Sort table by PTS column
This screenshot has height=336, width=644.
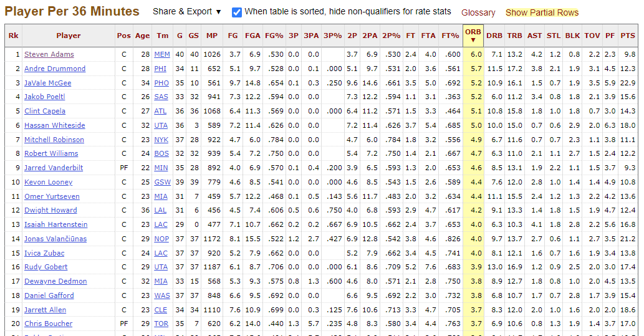coord(628,36)
